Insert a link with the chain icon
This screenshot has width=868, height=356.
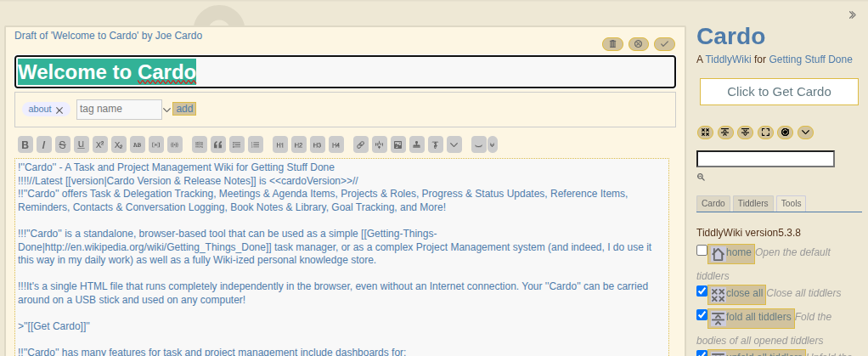tap(361, 145)
